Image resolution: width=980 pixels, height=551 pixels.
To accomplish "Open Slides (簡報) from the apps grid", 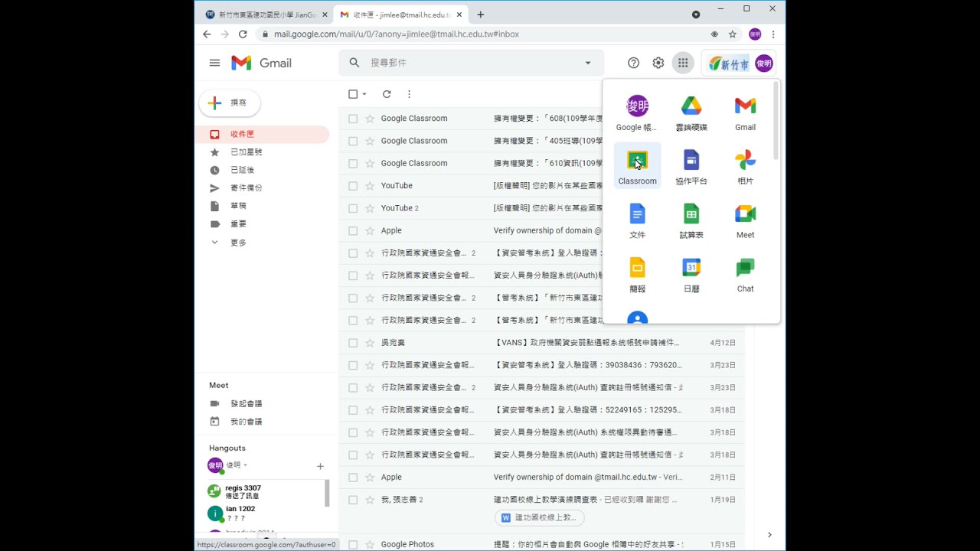I will click(637, 275).
